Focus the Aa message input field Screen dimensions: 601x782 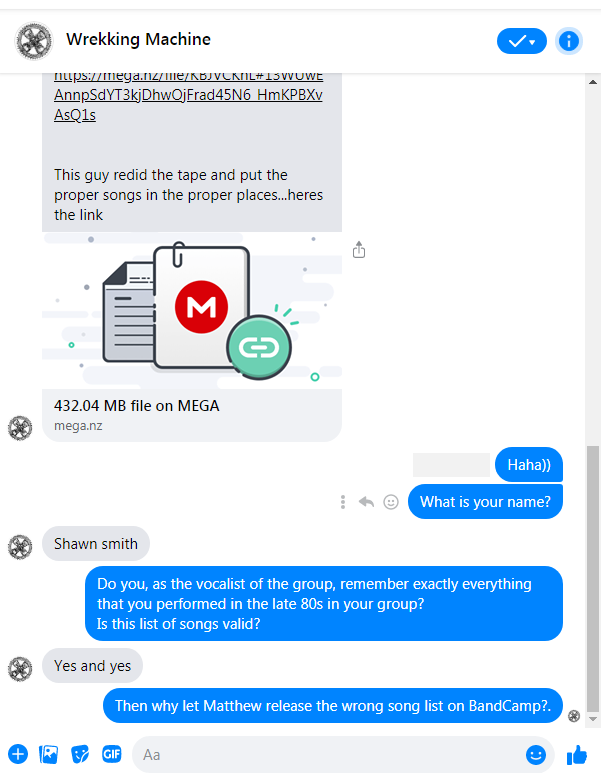tap(329, 755)
